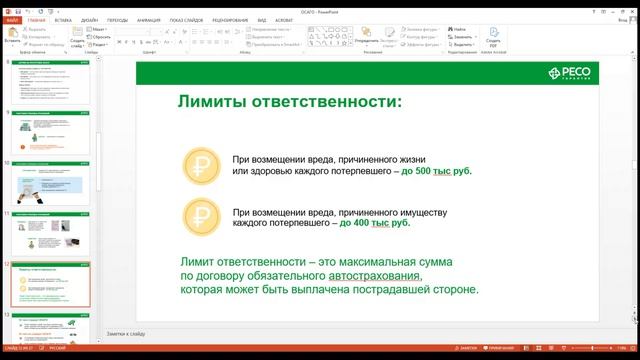
Task: Switch to Переходы (Transitions) ribbon tab
Action: [x=117, y=20]
